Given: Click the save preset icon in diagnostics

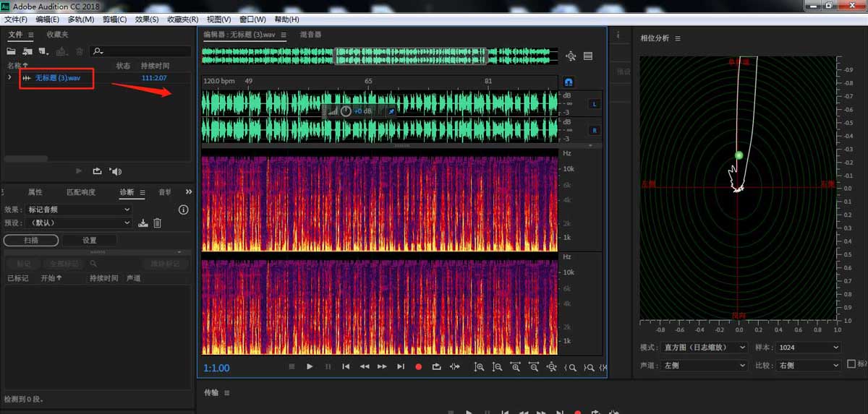Looking at the screenshot, I should (143, 223).
